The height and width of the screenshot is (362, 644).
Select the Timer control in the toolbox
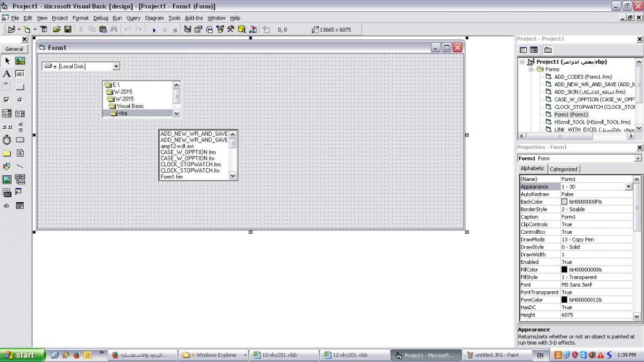tap(7, 140)
